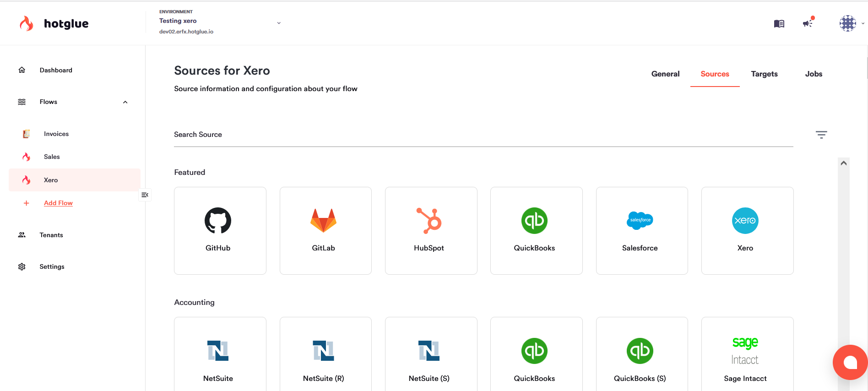
Task: Click the plus icon beside Add Flow
Action: pyautogui.click(x=26, y=203)
